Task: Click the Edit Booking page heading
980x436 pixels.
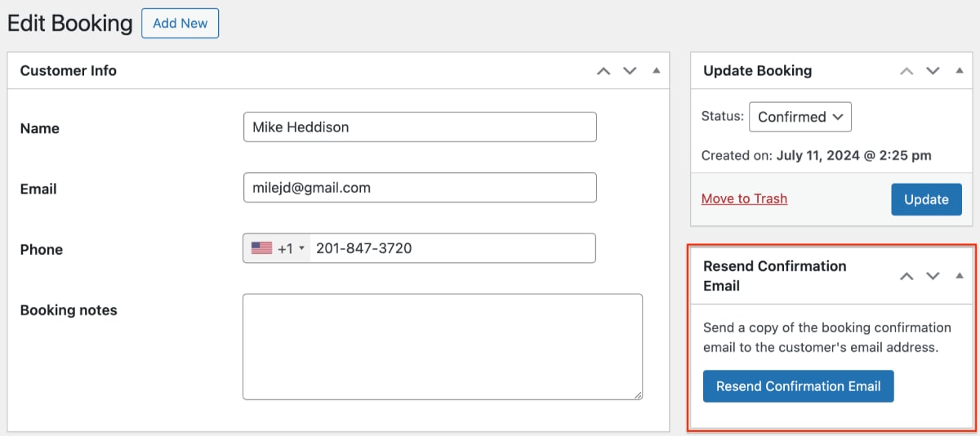Action: (x=69, y=23)
